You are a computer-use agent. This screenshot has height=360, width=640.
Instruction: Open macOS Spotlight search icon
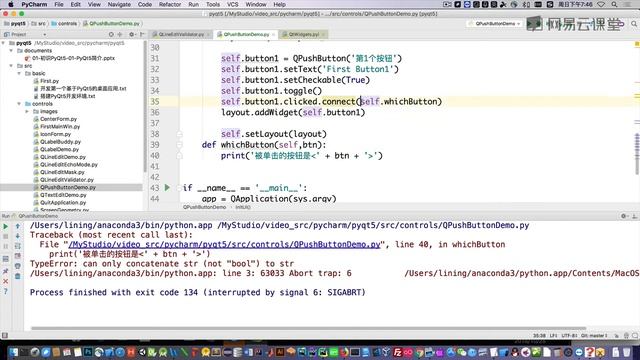click(614, 4)
